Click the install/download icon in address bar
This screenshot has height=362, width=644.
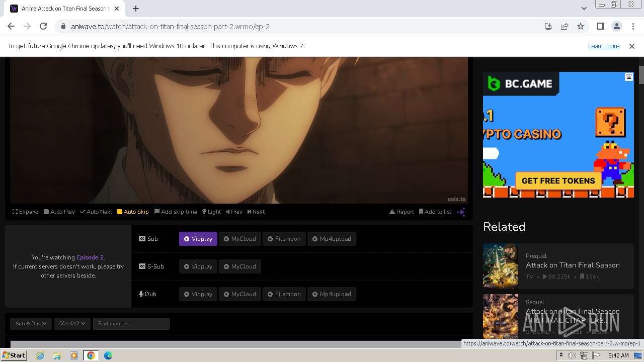(548, 26)
